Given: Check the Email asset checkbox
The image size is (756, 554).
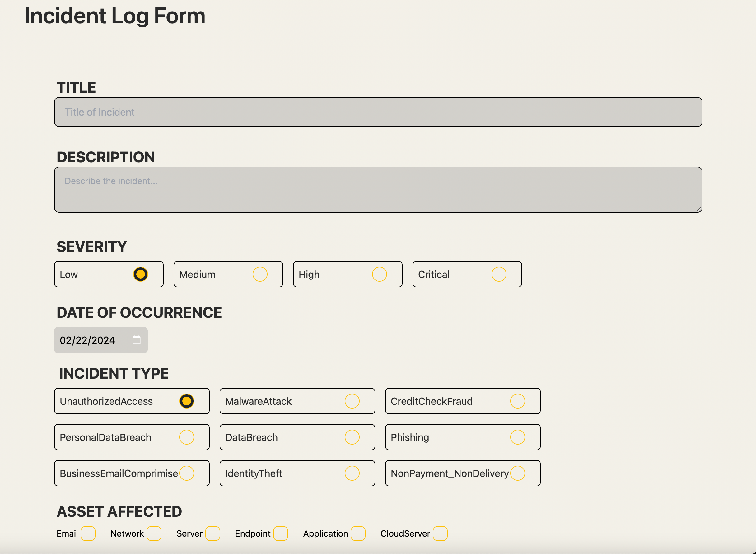Looking at the screenshot, I should point(88,533).
